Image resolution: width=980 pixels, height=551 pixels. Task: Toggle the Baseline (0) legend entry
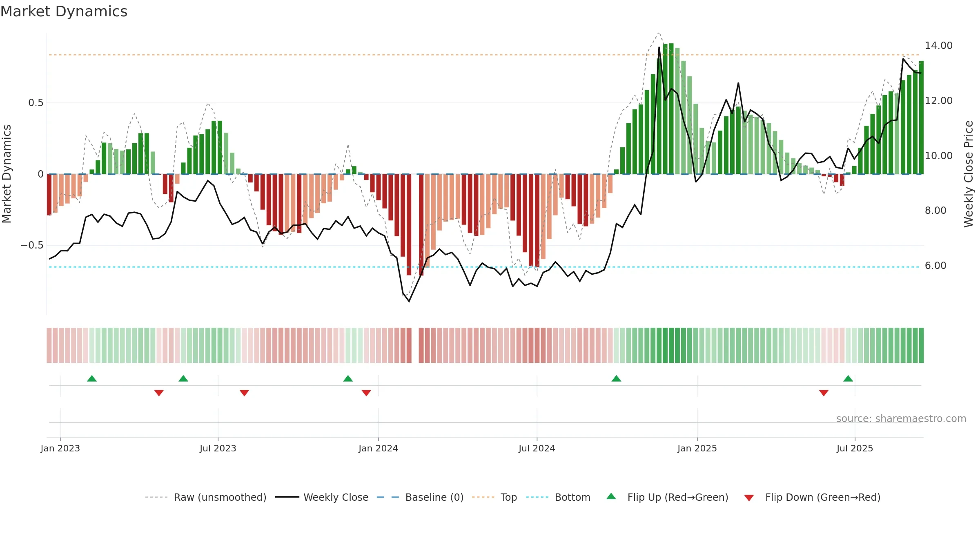(x=420, y=497)
